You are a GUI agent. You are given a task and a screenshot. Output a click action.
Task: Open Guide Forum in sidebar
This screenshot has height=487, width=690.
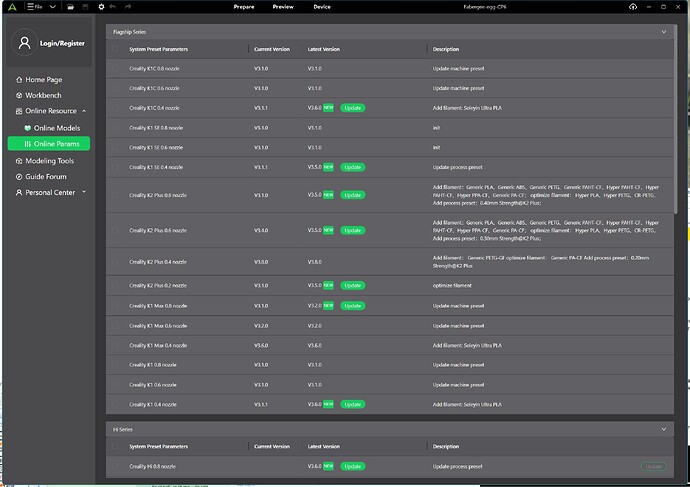tap(45, 177)
